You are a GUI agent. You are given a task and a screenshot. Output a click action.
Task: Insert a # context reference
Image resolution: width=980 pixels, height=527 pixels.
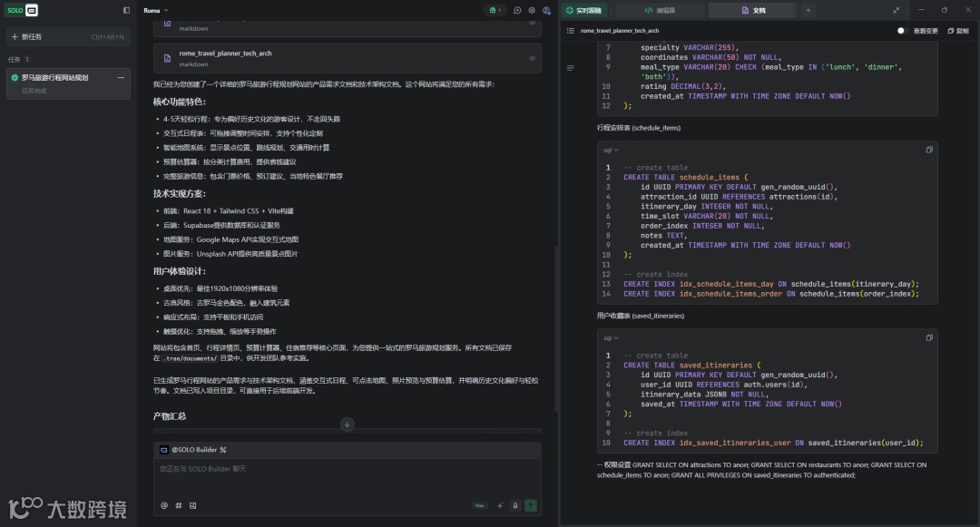point(179,506)
